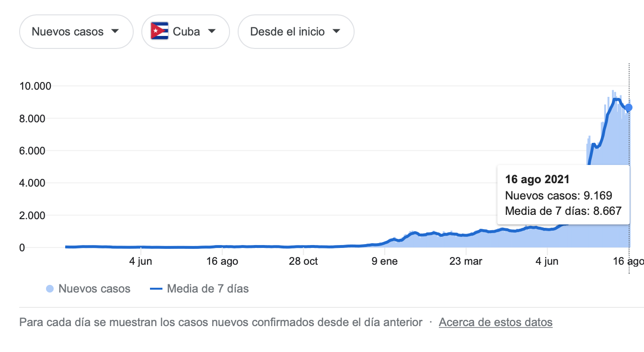Select the Media de 7 días legend label
Viewport: 644px width, 352px height.
coord(208,289)
